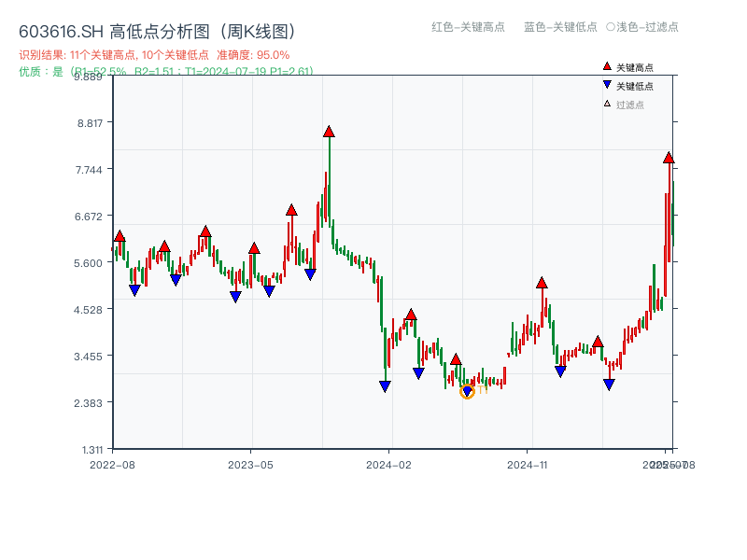Click the hollow triangle icon beside 过滤点 legend
Screen dimensions: 747x560
click(x=607, y=104)
